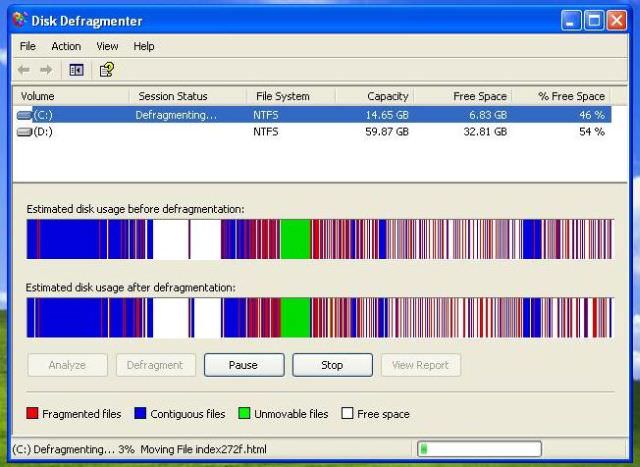Screen dimensions: 640x467
Task: Select the D: drive icon
Action: point(24,132)
